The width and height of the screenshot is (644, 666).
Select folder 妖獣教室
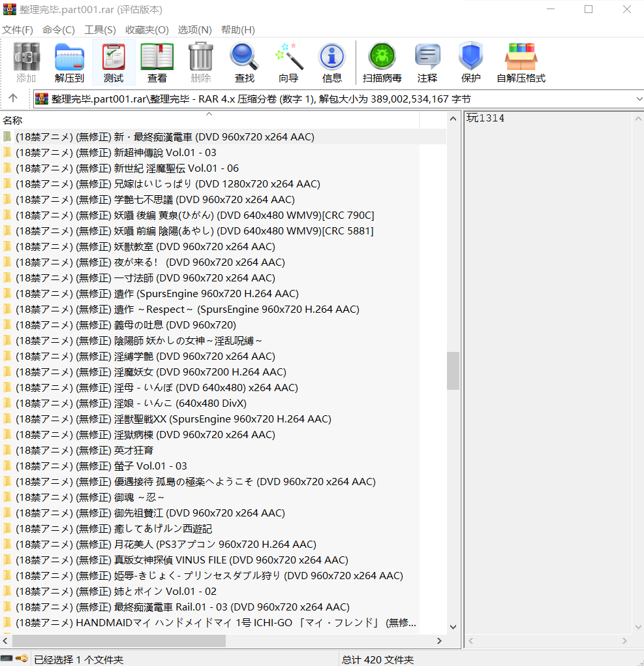click(x=146, y=246)
